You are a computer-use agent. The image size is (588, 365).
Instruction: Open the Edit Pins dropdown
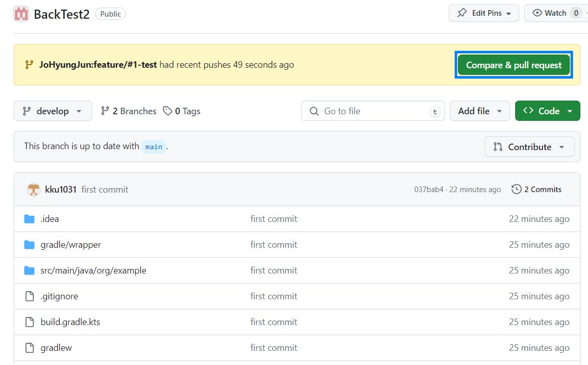tap(484, 13)
